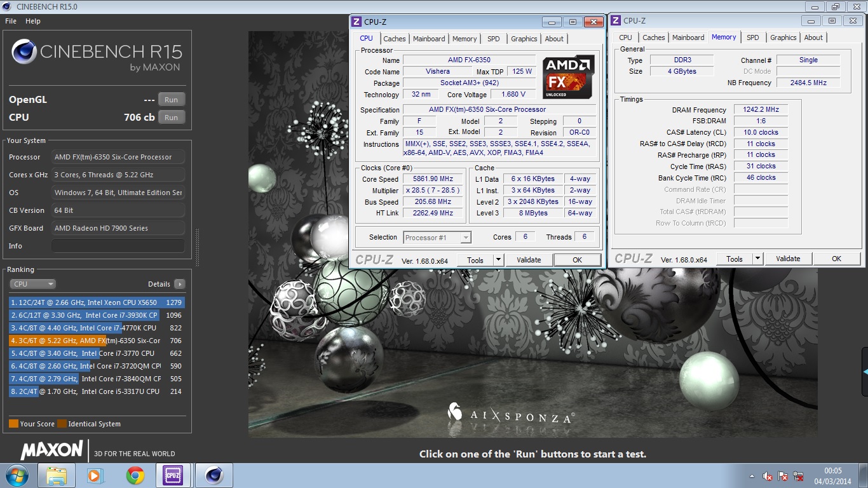Select the Mainboard tab in left CPU-Z

(x=429, y=39)
